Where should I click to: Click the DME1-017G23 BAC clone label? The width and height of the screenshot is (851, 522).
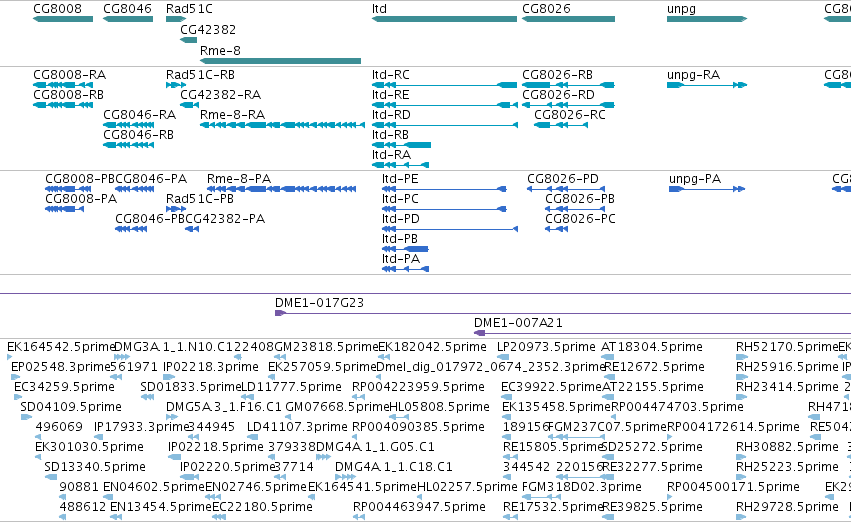click(320, 303)
